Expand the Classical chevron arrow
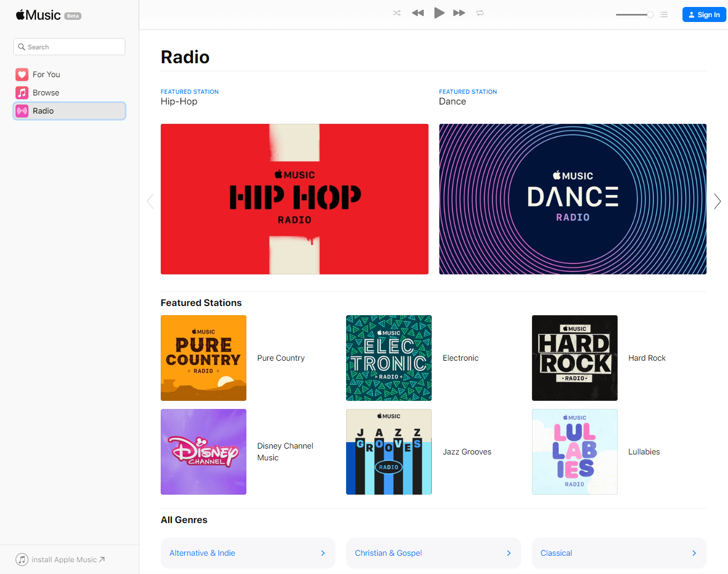The width and height of the screenshot is (728, 574). pyautogui.click(x=694, y=553)
